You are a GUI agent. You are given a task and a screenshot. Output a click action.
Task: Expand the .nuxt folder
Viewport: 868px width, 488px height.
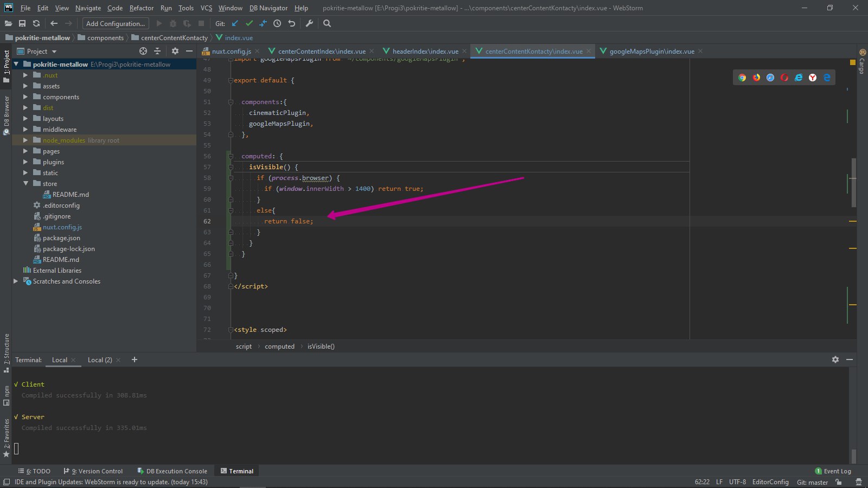(25, 75)
